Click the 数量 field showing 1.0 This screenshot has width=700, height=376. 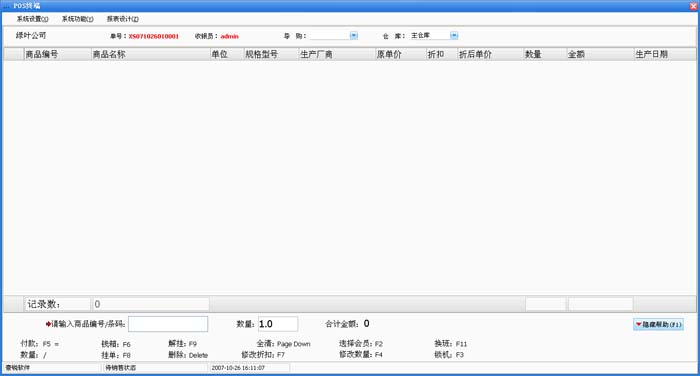(278, 324)
